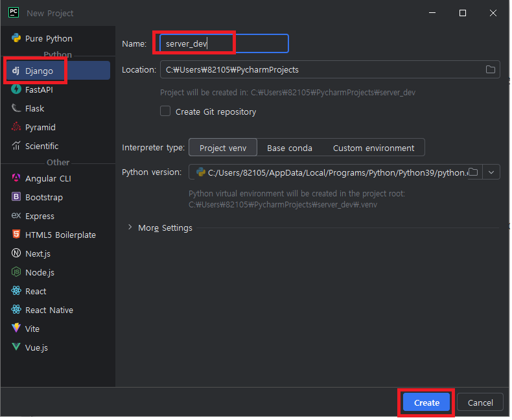Viewport: 512px width, 420px height.
Task: Expand the More Settings section
Action: [x=130, y=227]
